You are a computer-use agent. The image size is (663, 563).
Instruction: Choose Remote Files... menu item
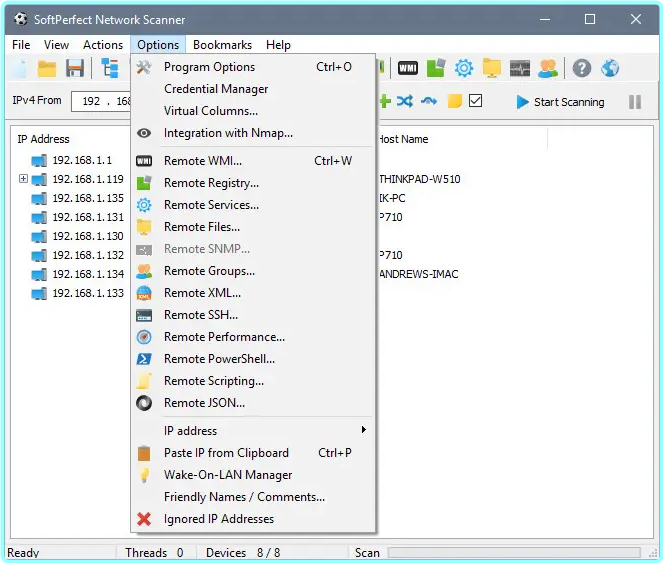[x=253, y=227]
